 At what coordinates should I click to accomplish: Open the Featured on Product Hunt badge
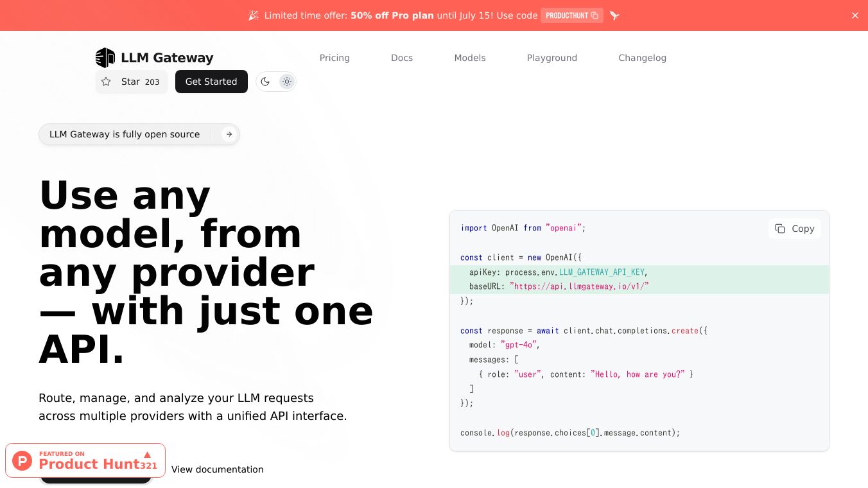pyautogui.click(x=85, y=460)
